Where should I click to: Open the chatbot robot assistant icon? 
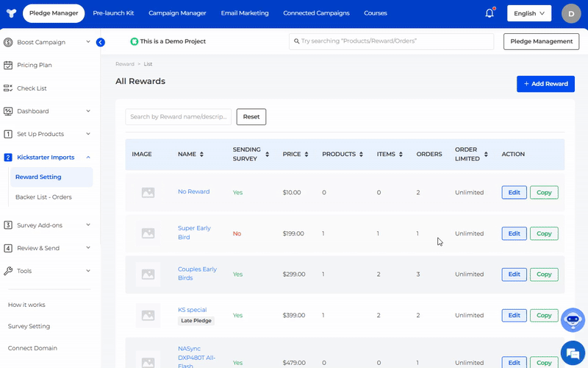tap(572, 320)
